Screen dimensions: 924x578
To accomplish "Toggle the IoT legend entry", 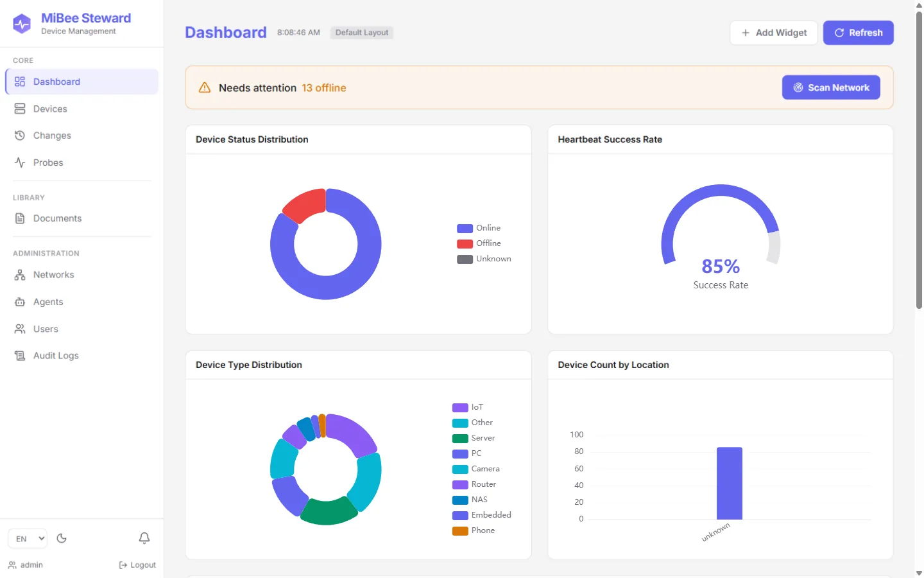I will (x=468, y=407).
